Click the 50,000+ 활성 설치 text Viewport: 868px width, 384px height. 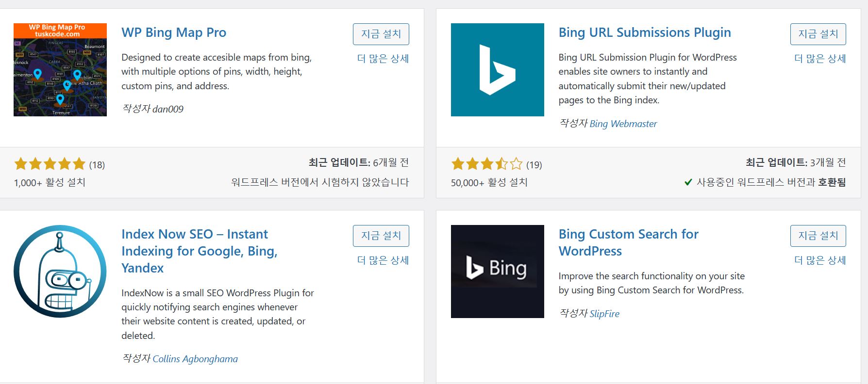[489, 182]
